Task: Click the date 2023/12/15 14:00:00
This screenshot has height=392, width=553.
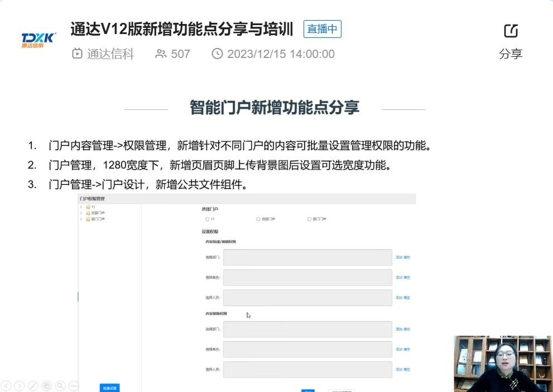Action: tap(281, 54)
